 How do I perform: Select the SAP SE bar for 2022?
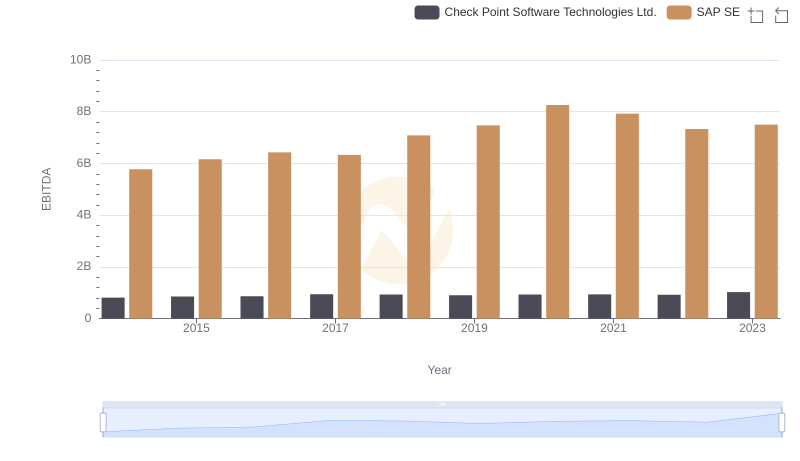696,224
